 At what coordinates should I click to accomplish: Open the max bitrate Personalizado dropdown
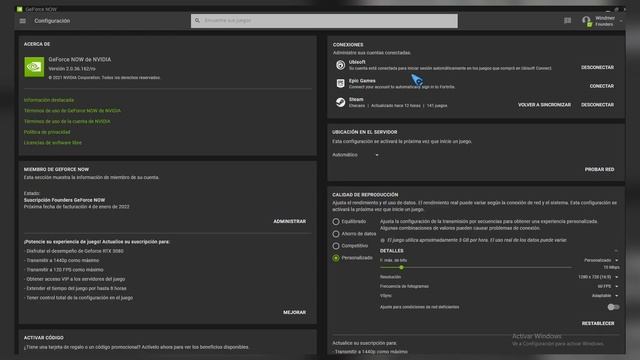[x=601, y=260]
